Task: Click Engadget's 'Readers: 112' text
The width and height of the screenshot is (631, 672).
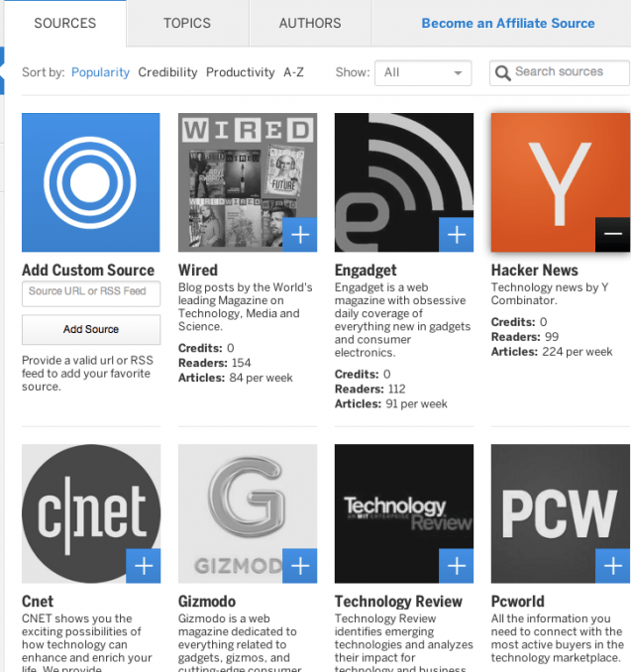Action: tap(369, 390)
